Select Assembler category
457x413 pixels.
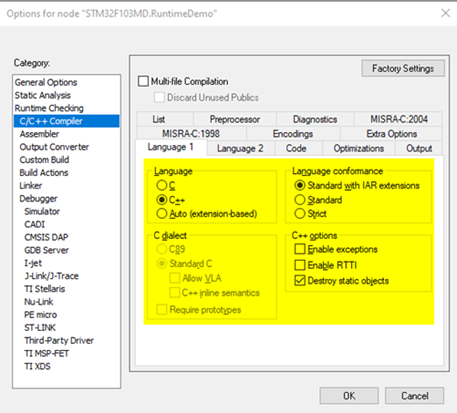pos(66,134)
